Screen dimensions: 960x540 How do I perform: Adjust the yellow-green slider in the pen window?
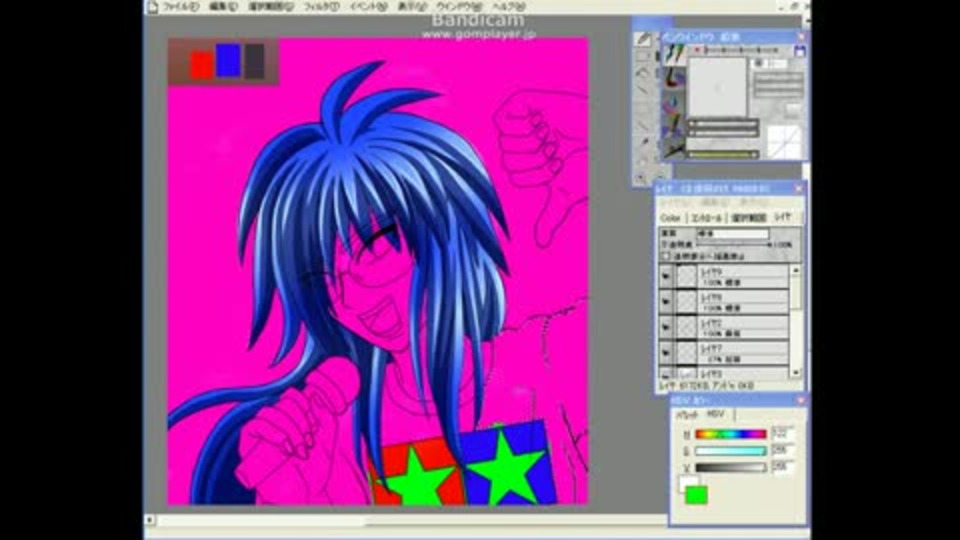[722, 155]
